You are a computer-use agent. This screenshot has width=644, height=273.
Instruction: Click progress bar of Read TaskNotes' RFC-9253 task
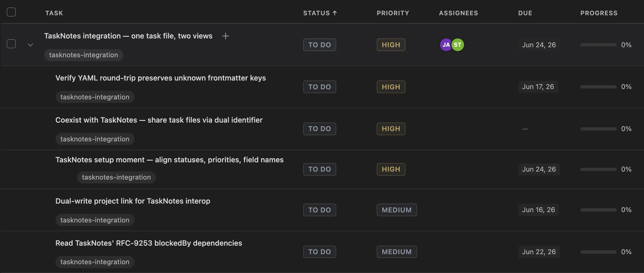(598, 252)
